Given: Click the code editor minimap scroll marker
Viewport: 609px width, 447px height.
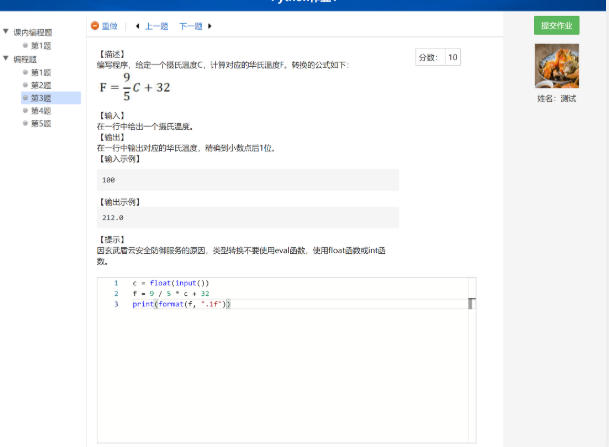Looking at the screenshot, I should point(471,303).
